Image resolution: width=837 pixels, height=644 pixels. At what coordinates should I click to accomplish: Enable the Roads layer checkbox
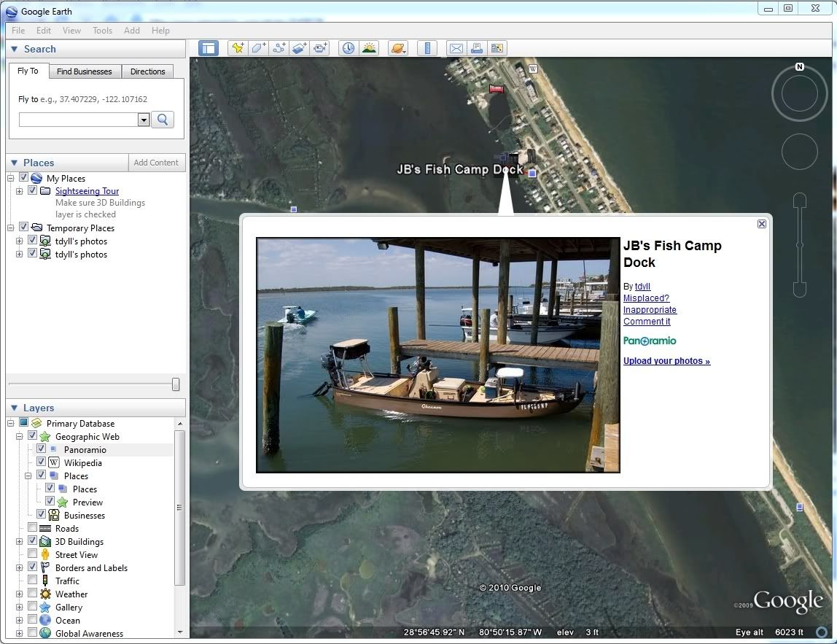(33, 527)
